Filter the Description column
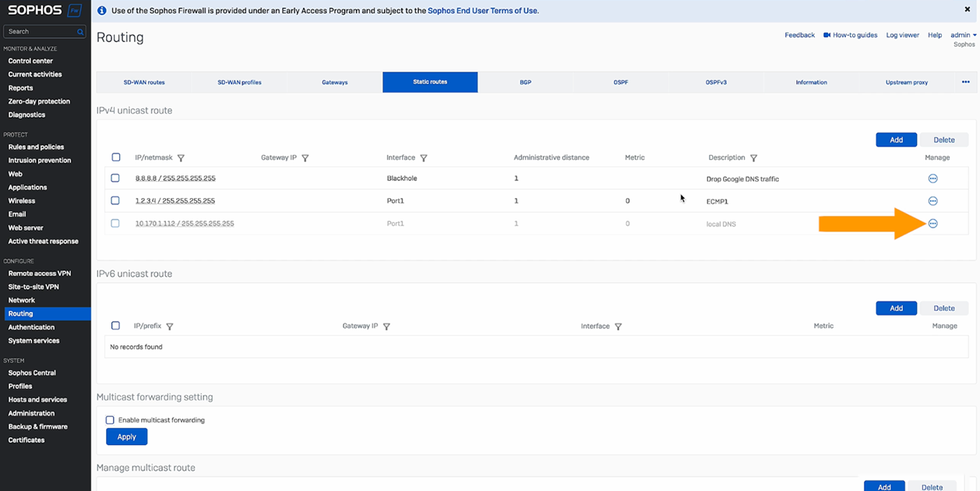The width and height of the screenshot is (980, 491). [x=753, y=158]
